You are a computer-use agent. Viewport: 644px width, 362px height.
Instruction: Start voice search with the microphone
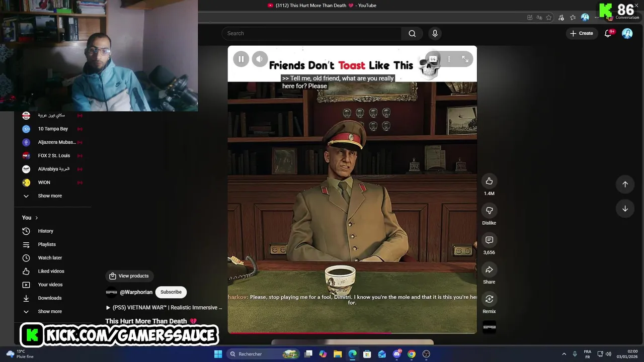click(435, 33)
